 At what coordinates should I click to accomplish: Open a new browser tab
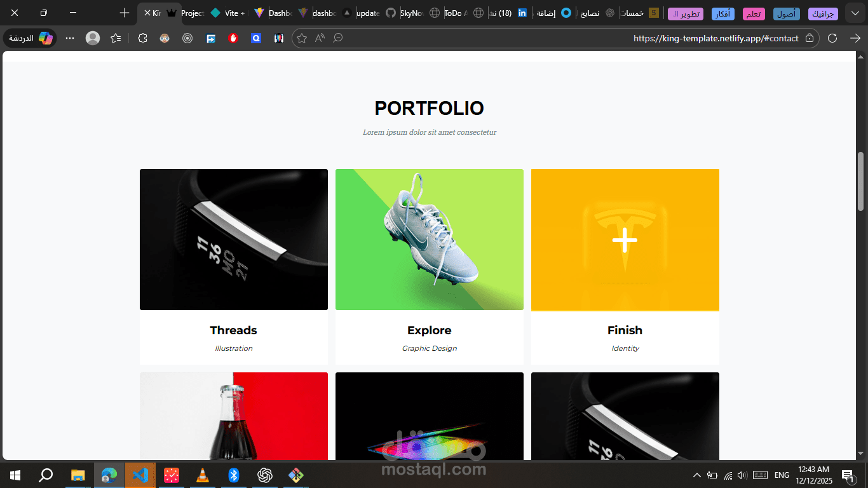(125, 13)
